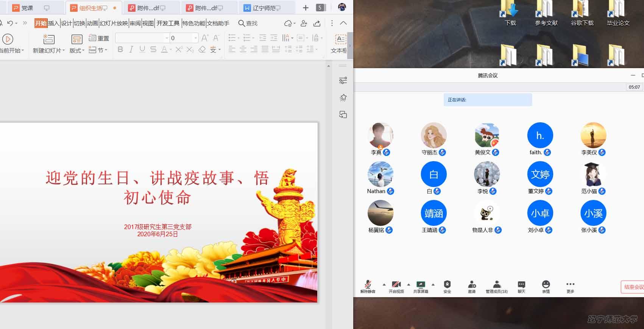Turn on camera with 开启视频

click(x=396, y=285)
